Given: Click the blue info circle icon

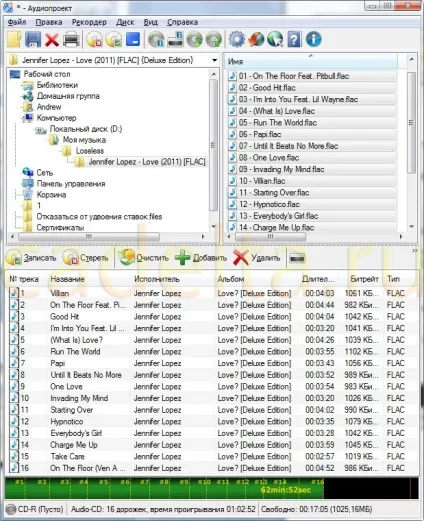Looking at the screenshot, I should 313,39.
